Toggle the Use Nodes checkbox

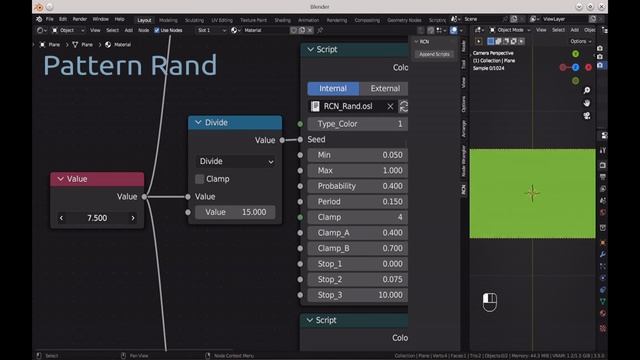(x=157, y=30)
